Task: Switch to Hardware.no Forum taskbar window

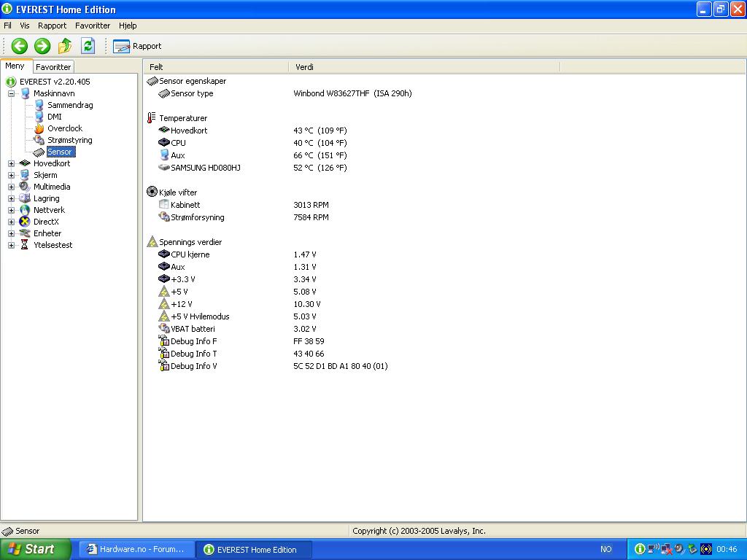Action: 136,550
